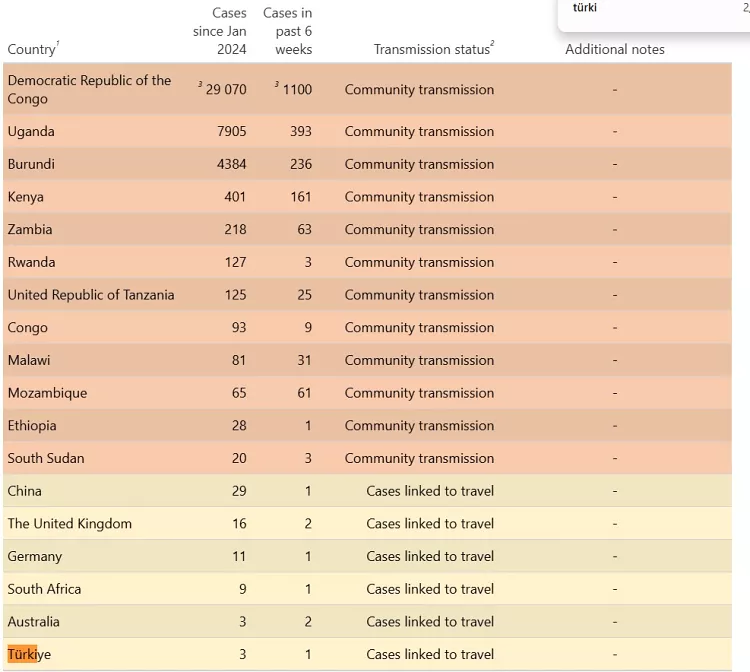Click footnote 1 next to Country header
This screenshot has width=750, height=672.
tap(58, 44)
